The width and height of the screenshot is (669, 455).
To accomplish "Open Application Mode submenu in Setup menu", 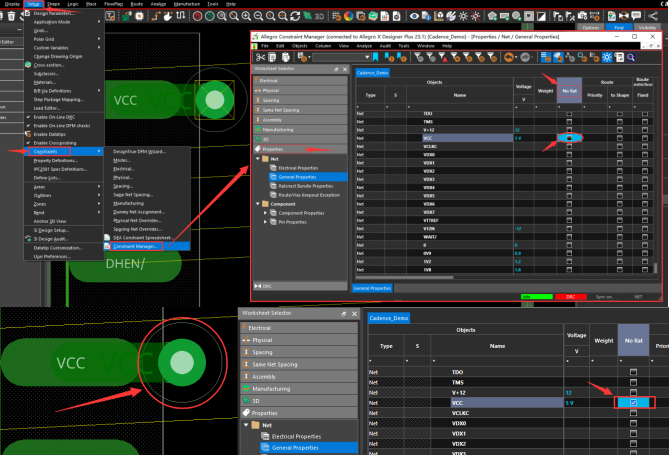I will [64, 22].
